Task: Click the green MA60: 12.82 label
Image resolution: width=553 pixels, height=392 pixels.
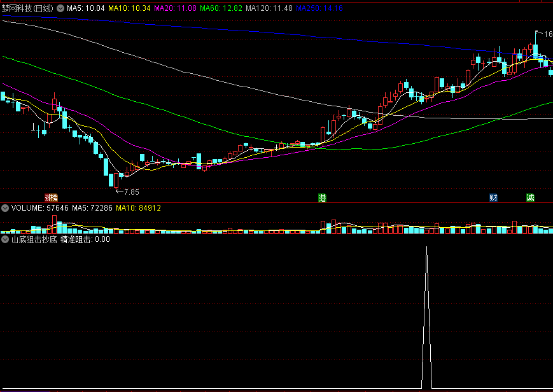Action: [221, 8]
